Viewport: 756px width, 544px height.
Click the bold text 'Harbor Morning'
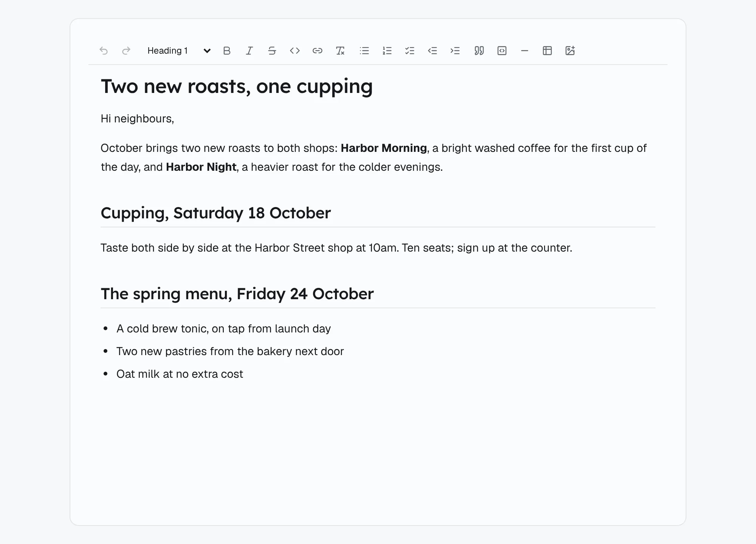point(384,148)
